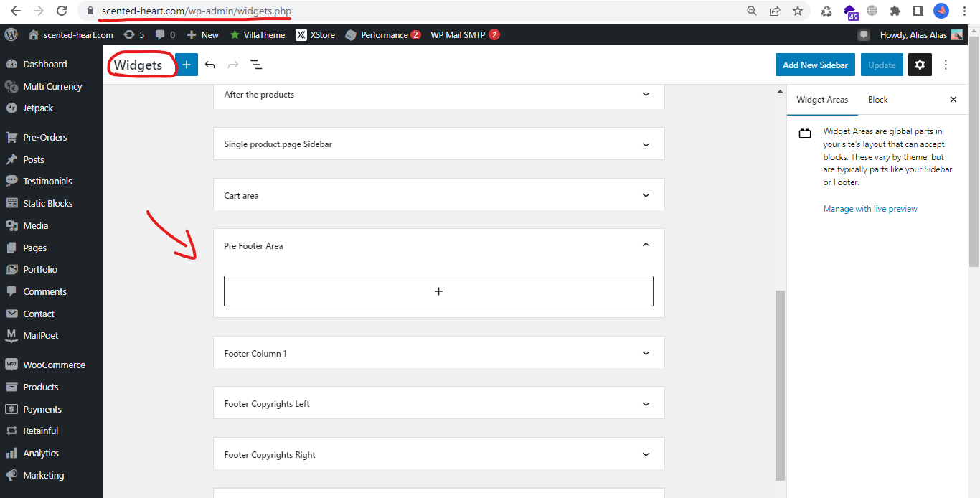Open the browser extensions puzzle icon
This screenshot has height=498, width=980.
click(x=895, y=11)
